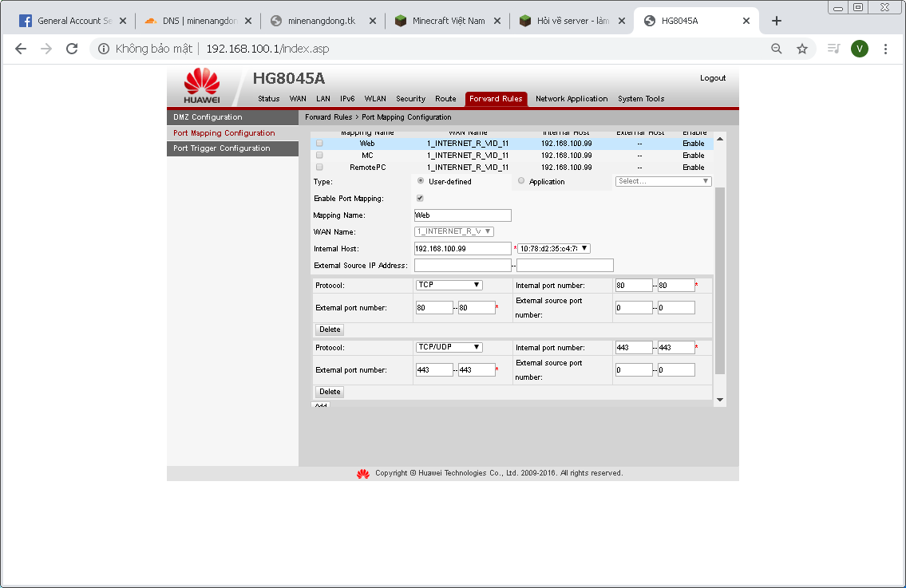Open the Chrome three-dot menu
Viewport: 906px width, 588px height.
pyautogui.click(x=885, y=49)
